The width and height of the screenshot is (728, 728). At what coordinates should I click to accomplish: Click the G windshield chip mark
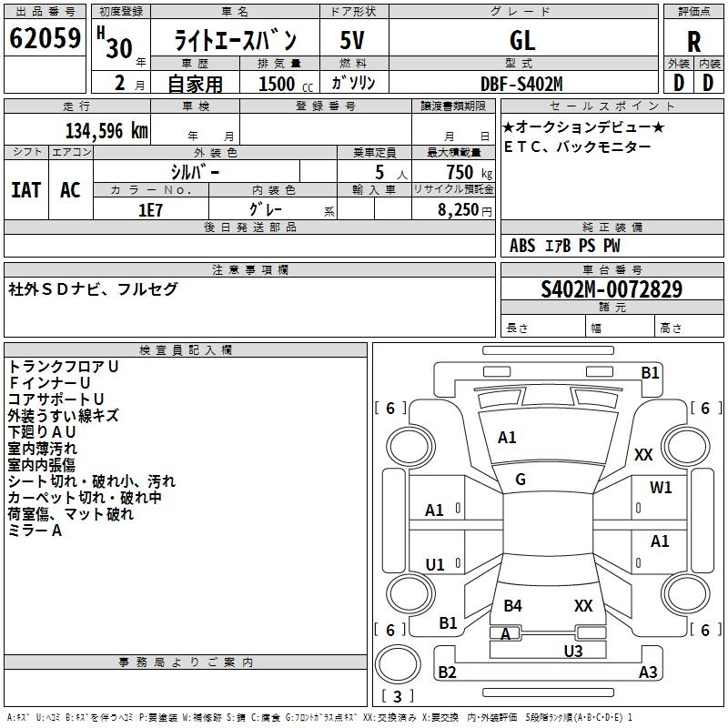[521, 480]
